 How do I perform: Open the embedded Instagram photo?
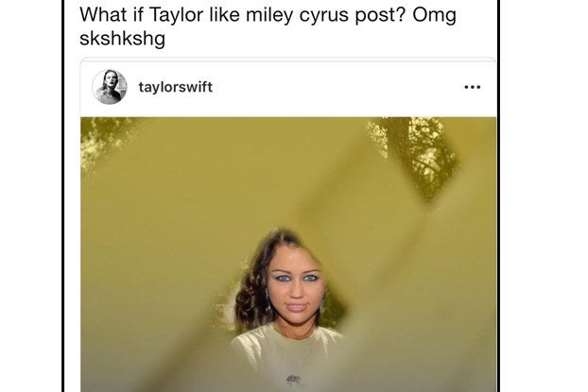click(x=288, y=254)
